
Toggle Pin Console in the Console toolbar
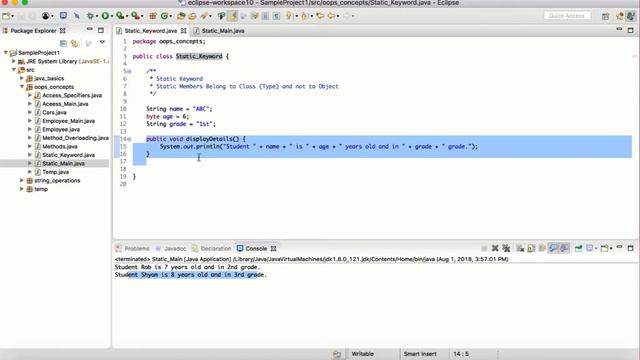pos(578,248)
